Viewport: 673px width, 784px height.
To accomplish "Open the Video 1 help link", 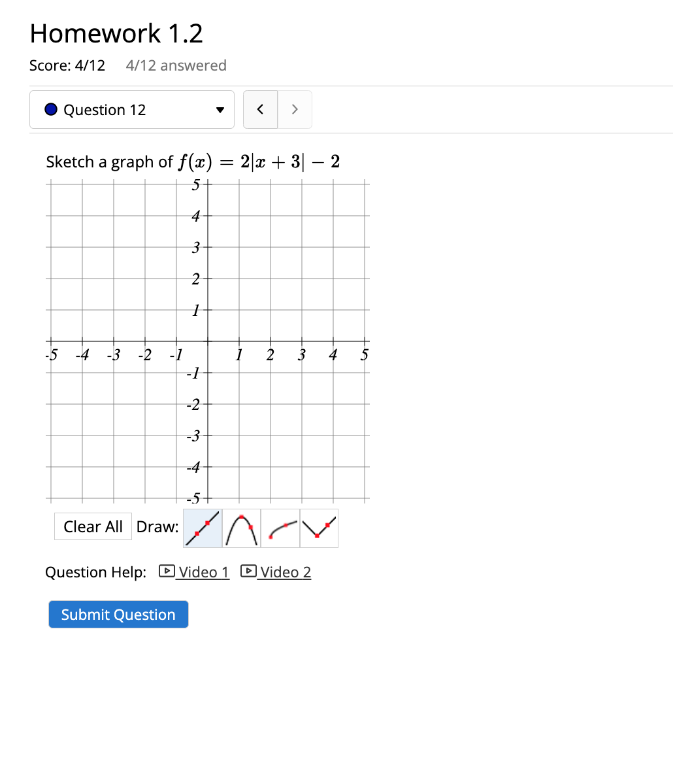I will [x=203, y=572].
